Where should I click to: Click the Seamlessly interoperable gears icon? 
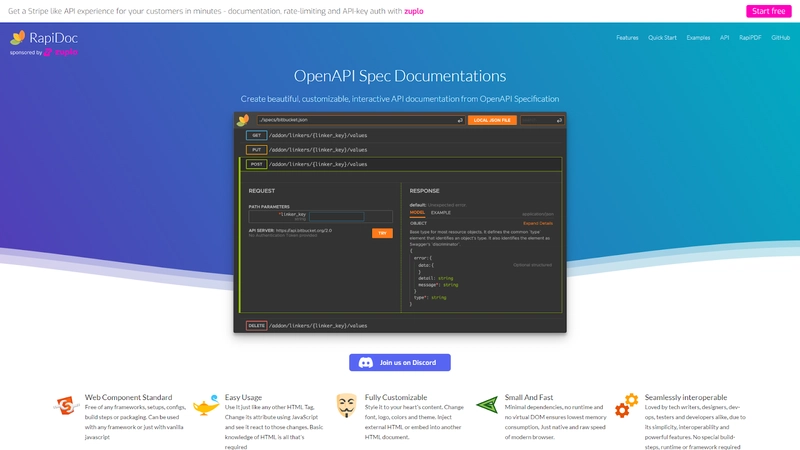point(627,406)
